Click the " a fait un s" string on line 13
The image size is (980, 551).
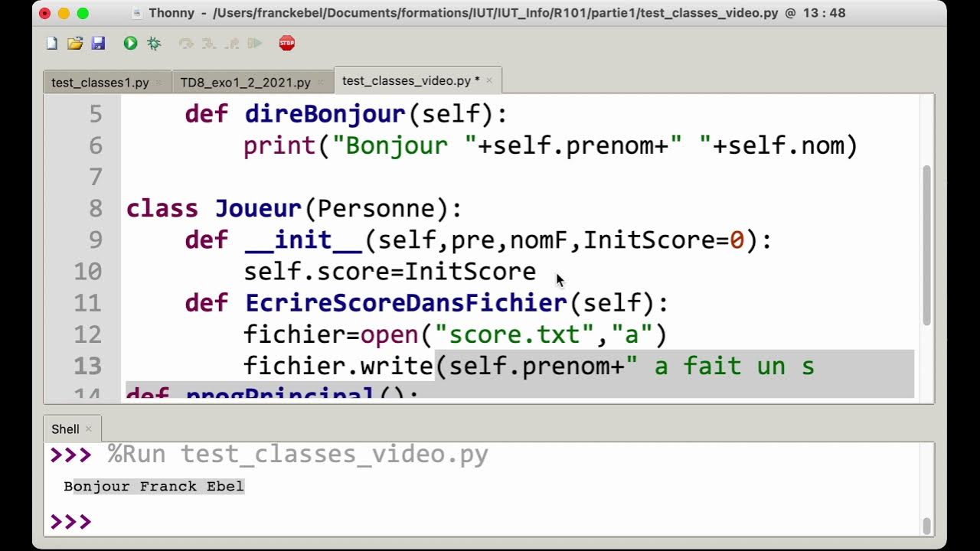point(720,366)
